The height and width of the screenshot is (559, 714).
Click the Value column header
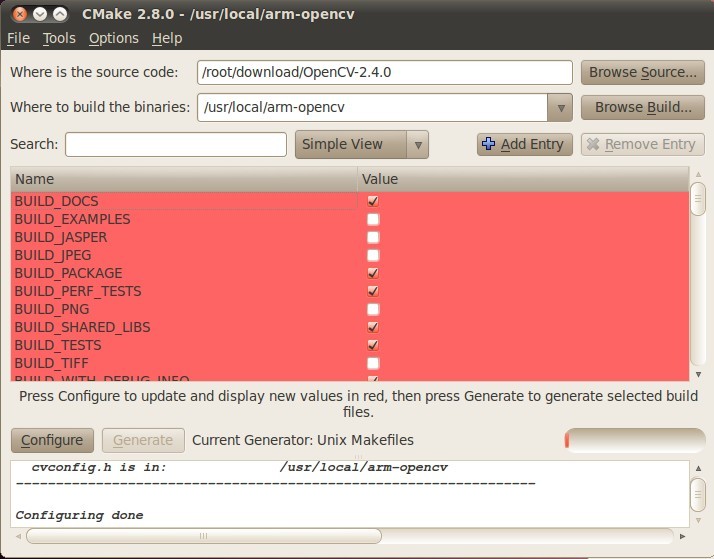coord(523,179)
